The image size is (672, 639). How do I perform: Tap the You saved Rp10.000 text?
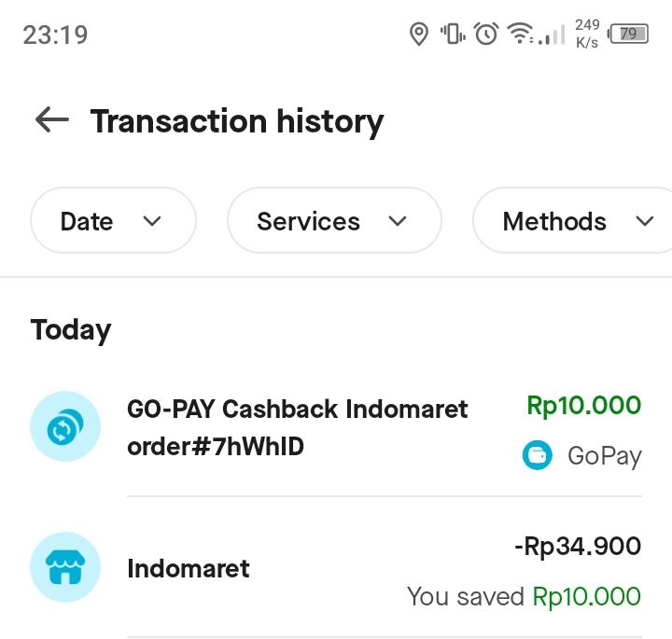click(x=524, y=596)
